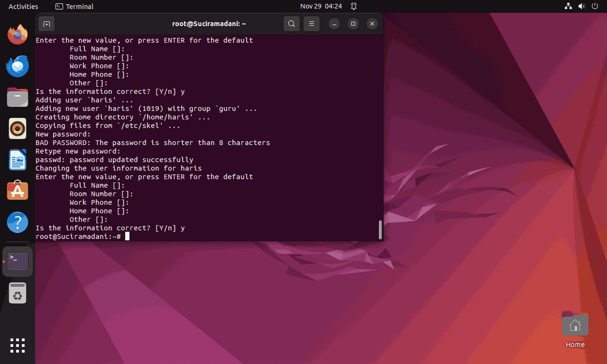The image size is (607, 364).
Task: Click 'Changing the user information for haris'
Action: (x=119, y=168)
